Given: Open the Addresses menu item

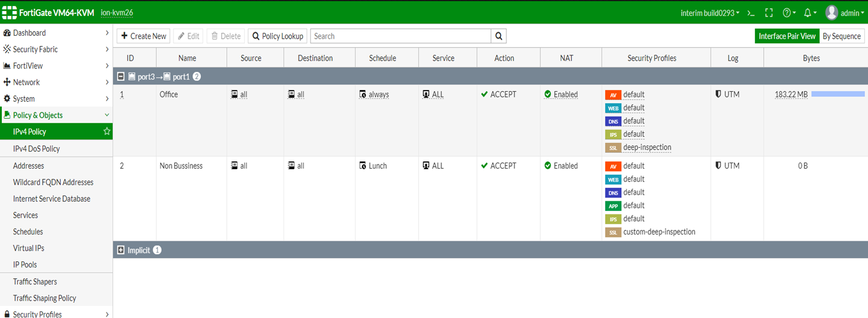Looking at the screenshot, I should [x=29, y=166].
